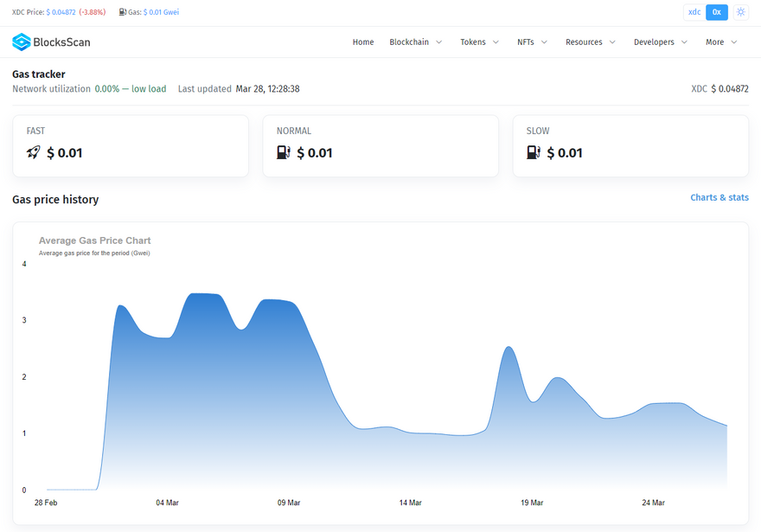Toggle the light/dark theme sun icon

(741, 12)
